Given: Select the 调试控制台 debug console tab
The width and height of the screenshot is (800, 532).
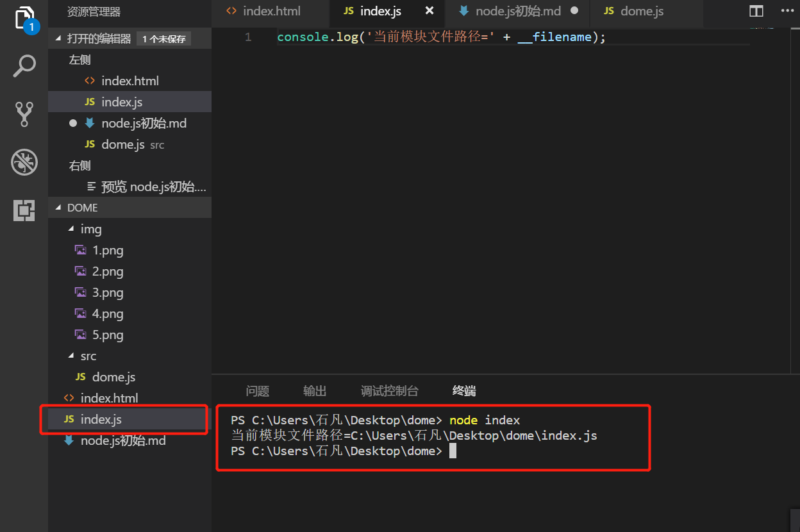Looking at the screenshot, I should coord(389,391).
